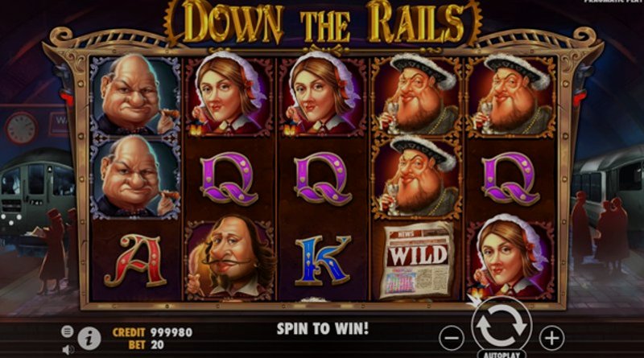Click the king symbol in the middle of reel four
The height and width of the screenshot is (358, 644).
(417, 177)
